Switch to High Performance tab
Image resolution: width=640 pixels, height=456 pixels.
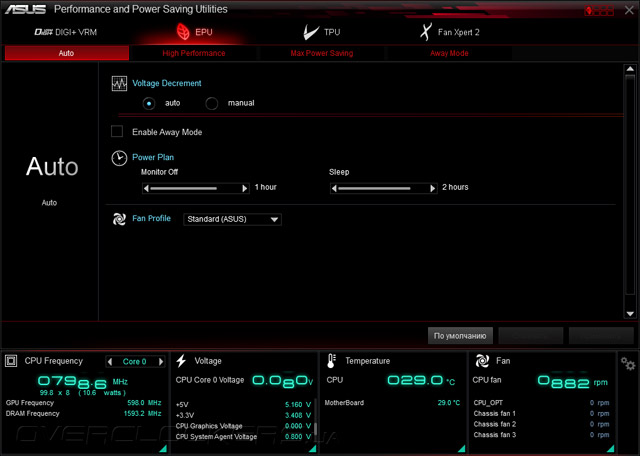[x=193, y=53]
